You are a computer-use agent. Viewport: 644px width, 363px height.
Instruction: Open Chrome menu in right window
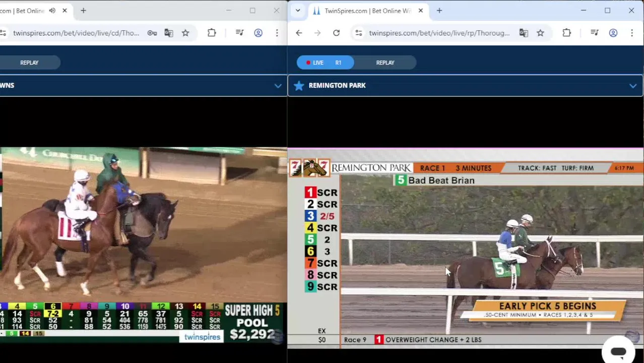click(x=632, y=33)
